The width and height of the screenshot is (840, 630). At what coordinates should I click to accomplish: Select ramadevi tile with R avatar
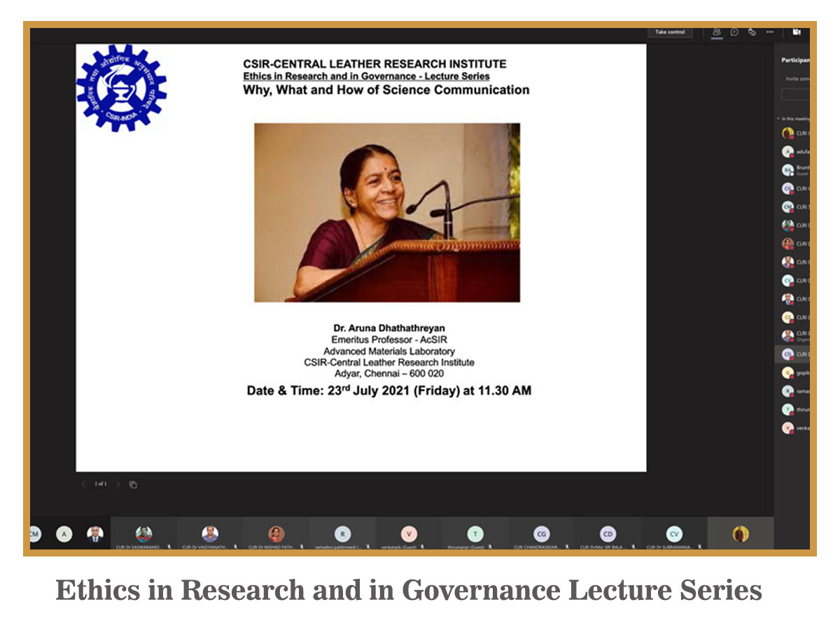(x=342, y=535)
